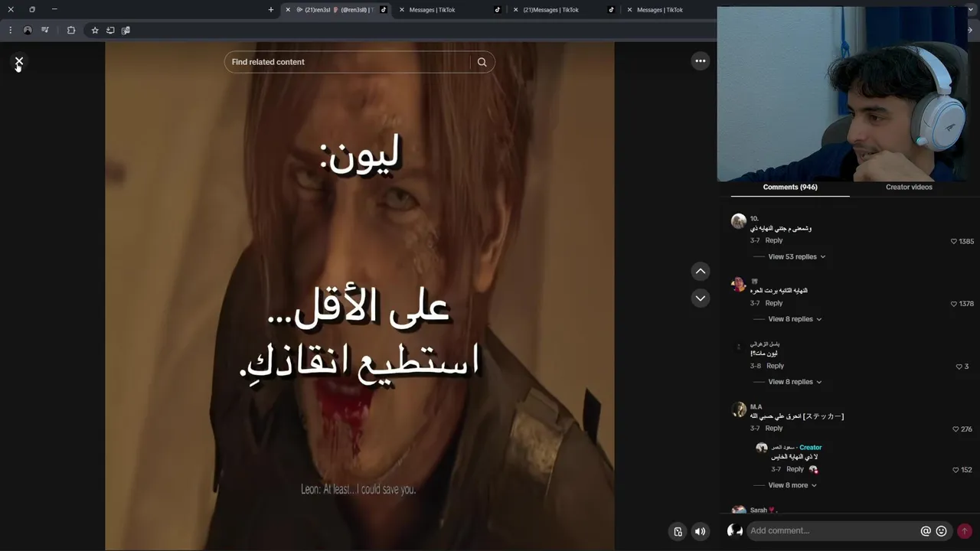
Task: Expand View 8 replies under 3-like comment
Action: (795, 382)
